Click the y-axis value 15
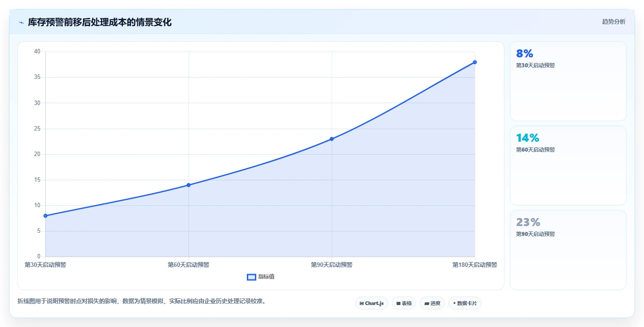 pyautogui.click(x=37, y=180)
